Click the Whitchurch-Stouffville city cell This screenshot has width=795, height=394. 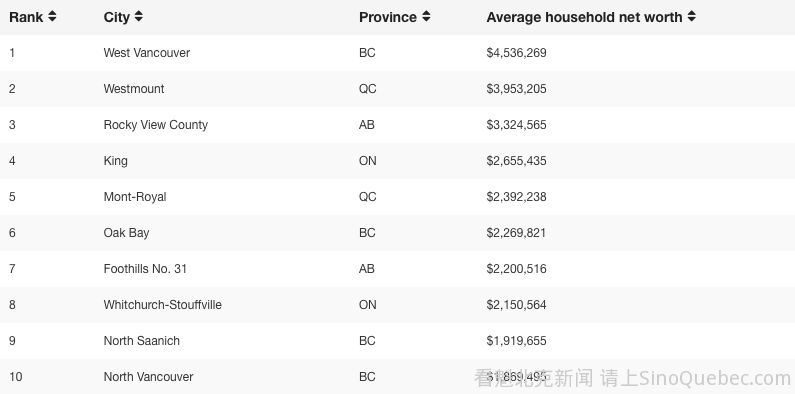162,305
